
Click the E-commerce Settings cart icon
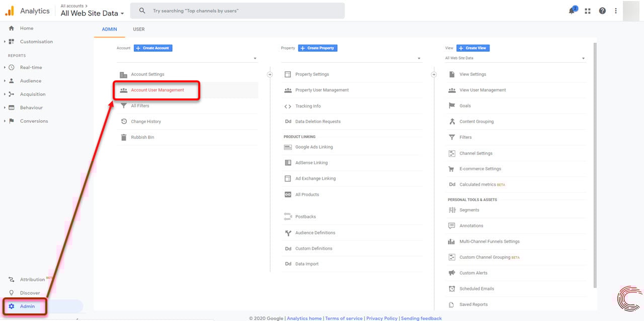pos(451,169)
